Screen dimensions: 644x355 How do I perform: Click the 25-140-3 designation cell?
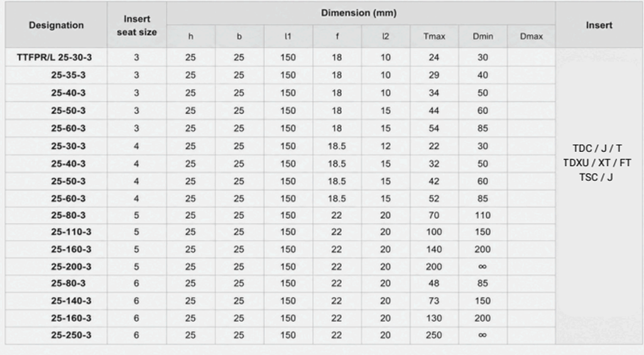(x=57, y=301)
